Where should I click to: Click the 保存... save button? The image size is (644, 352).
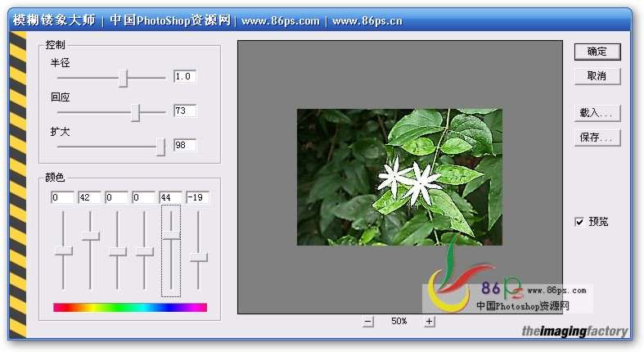[597, 138]
